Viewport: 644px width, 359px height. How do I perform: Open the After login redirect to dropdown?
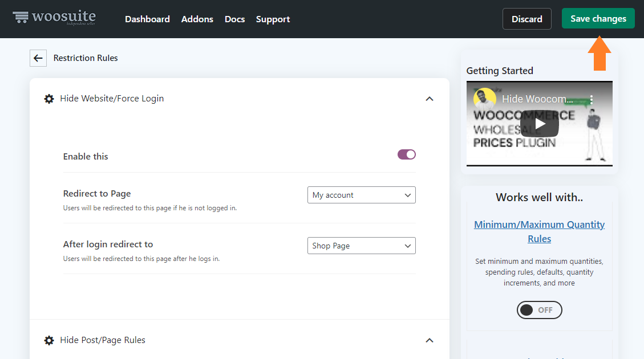click(x=362, y=246)
